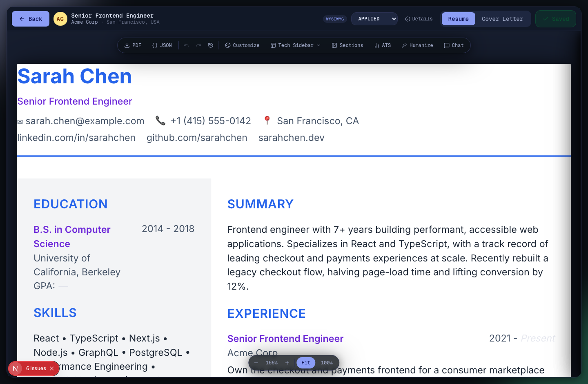The width and height of the screenshot is (588, 384).
Task: Click the red location pin icon
Action: pos(267,120)
